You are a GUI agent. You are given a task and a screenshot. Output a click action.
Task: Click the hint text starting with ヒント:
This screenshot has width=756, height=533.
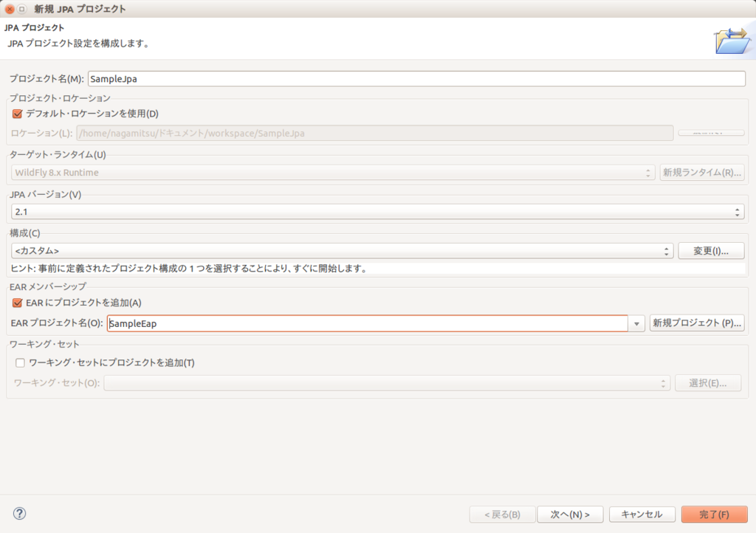pyautogui.click(x=188, y=269)
